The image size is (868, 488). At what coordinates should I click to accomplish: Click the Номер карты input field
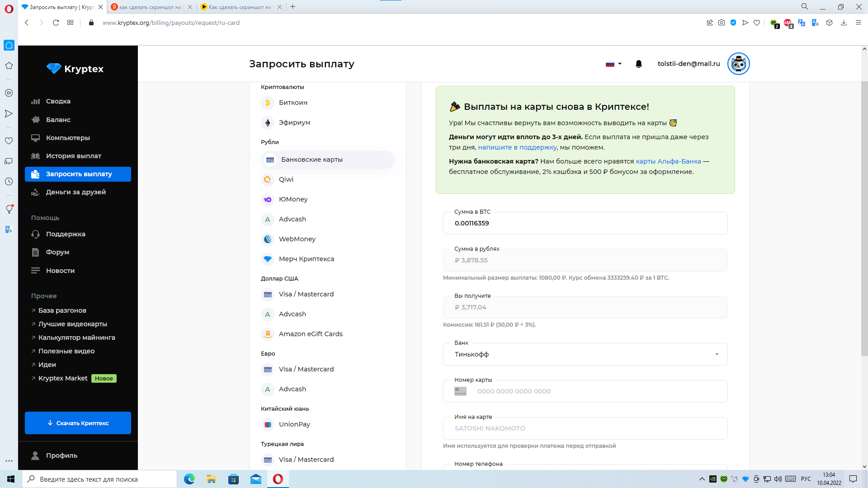tap(585, 391)
